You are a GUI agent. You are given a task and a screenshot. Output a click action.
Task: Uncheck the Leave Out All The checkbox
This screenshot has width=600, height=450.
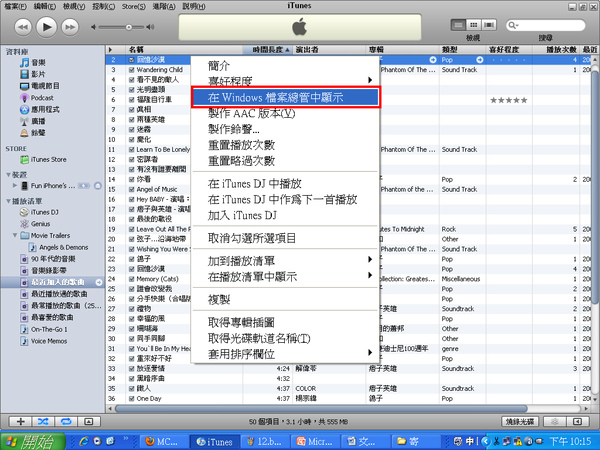click(x=131, y=229)
